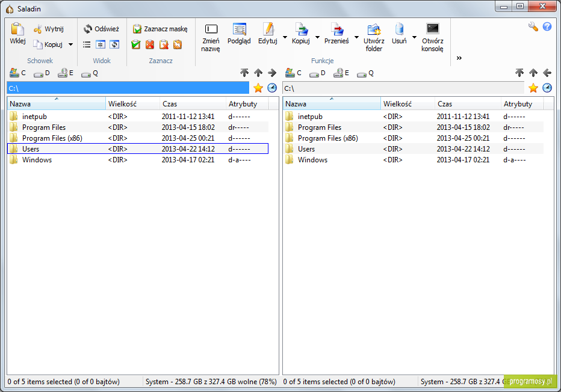561x392 pixels.
Task: Go to root folder in left pane
Action: [x=244, y=73]
